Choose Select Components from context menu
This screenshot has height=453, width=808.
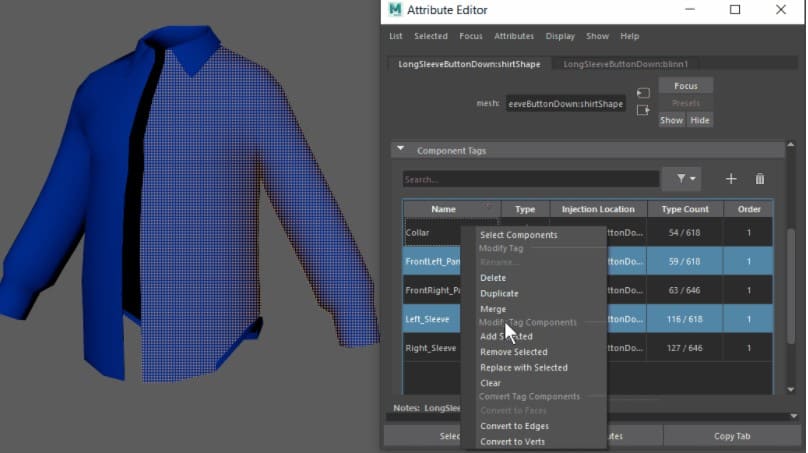pyautogui.click(x=518, y=235)
